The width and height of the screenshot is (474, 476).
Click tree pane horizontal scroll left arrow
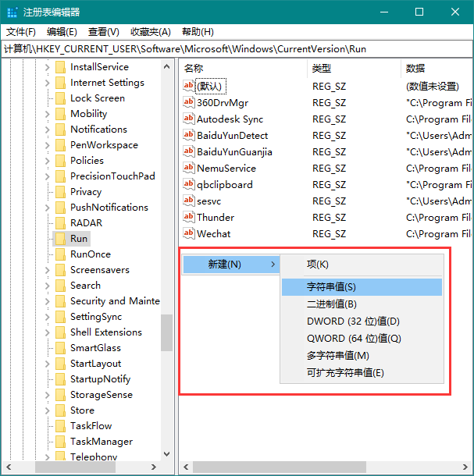(9, 467)
